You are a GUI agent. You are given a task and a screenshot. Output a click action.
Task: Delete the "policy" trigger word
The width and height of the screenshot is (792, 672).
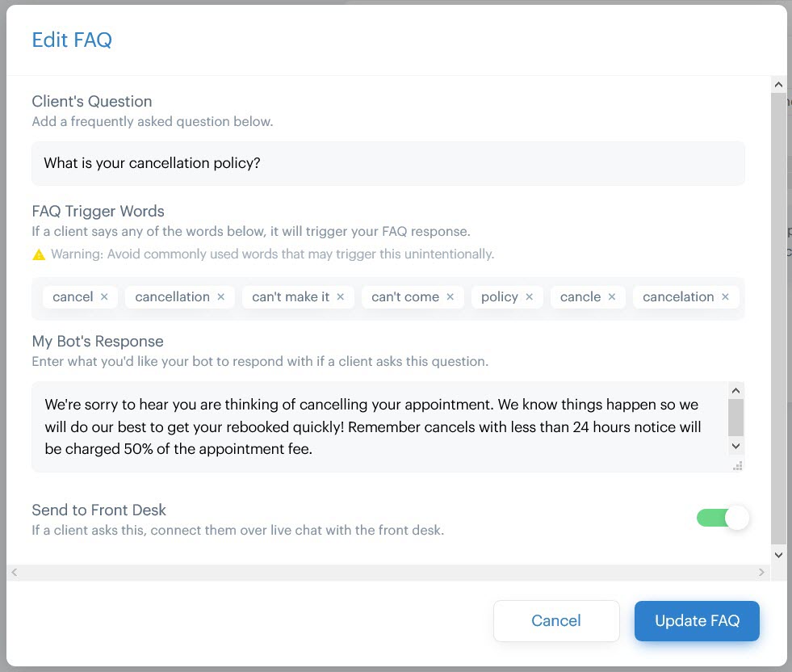(529, 296)
